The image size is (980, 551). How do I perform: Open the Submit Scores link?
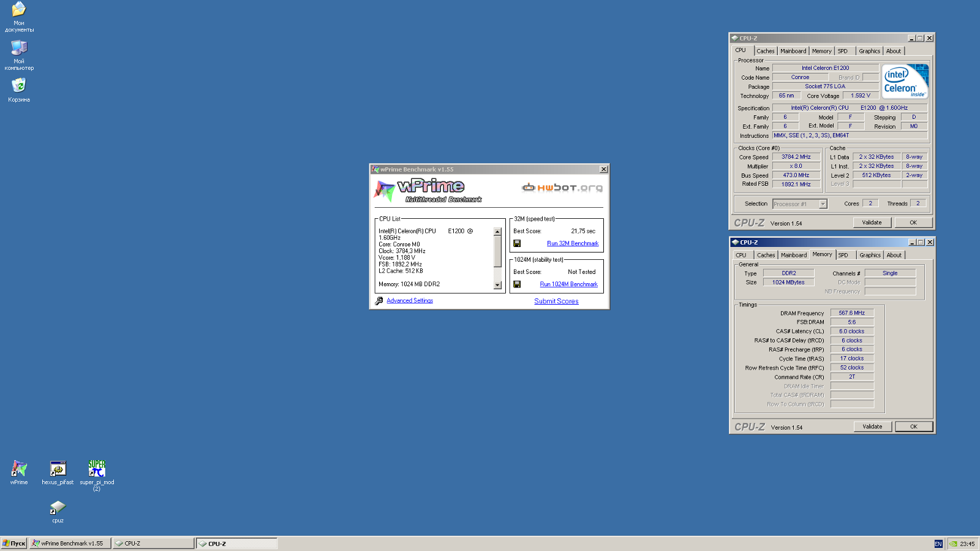click(x=556, y=302)
